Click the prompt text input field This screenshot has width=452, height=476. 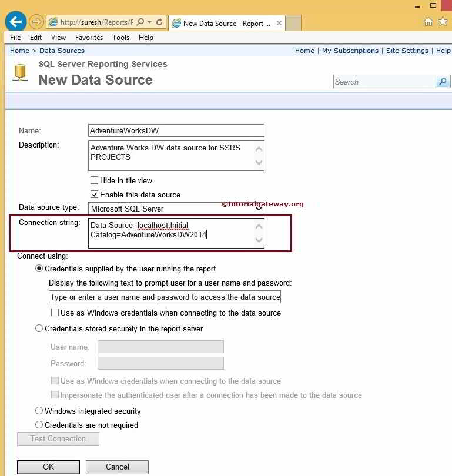(x=165, y=297)
